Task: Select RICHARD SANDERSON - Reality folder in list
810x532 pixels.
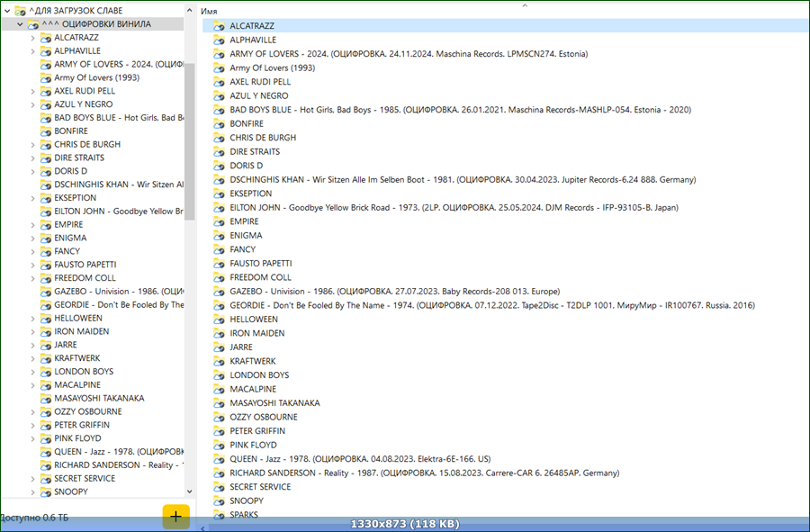Action: tap(425, 473)
